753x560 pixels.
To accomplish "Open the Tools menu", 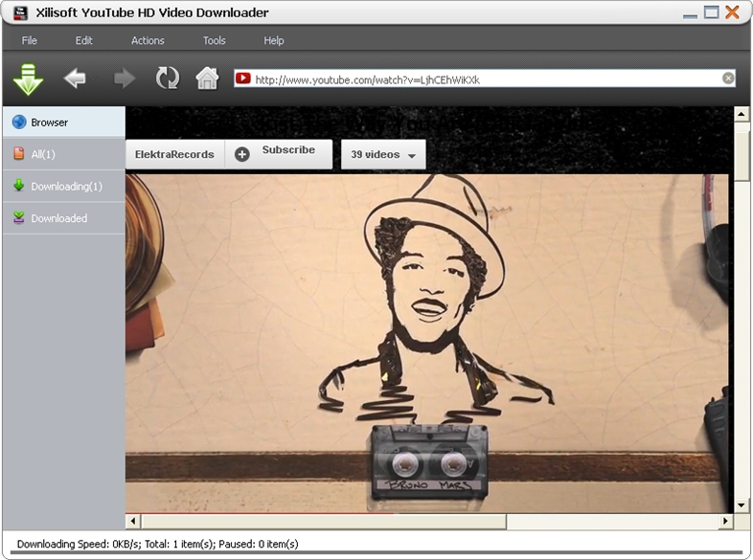I will point(215,40).
